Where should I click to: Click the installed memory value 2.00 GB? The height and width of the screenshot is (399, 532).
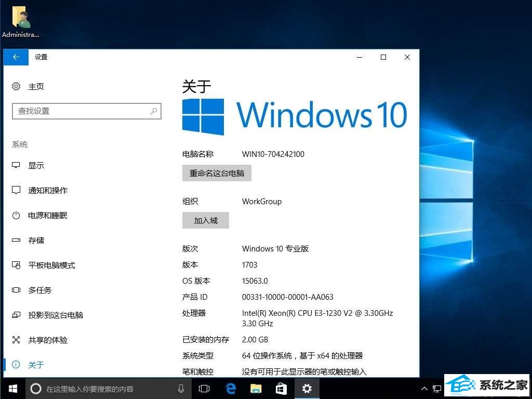tap(255, 339)
